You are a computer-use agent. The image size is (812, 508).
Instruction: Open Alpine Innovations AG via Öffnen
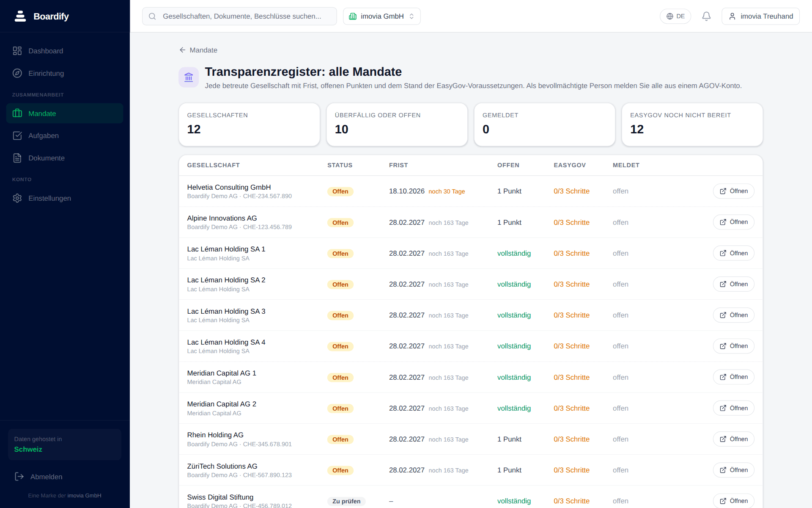(x=733, y=222)
